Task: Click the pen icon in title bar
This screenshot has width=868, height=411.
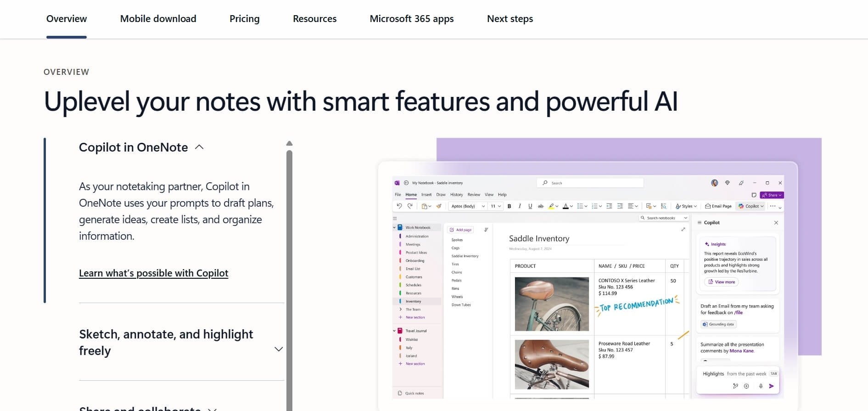Action: (741, 183)
